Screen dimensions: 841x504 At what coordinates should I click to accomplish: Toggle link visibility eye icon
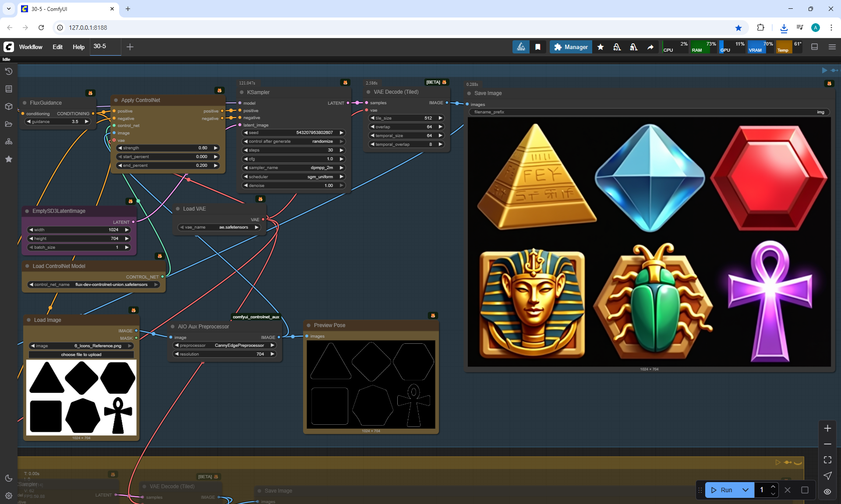click(x=827, y=492)
